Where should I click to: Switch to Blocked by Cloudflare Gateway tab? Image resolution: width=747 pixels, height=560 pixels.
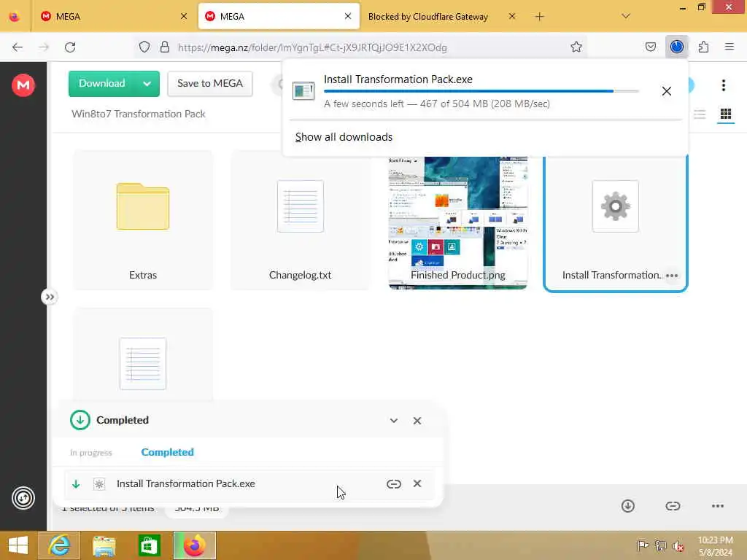coord(427,17)
